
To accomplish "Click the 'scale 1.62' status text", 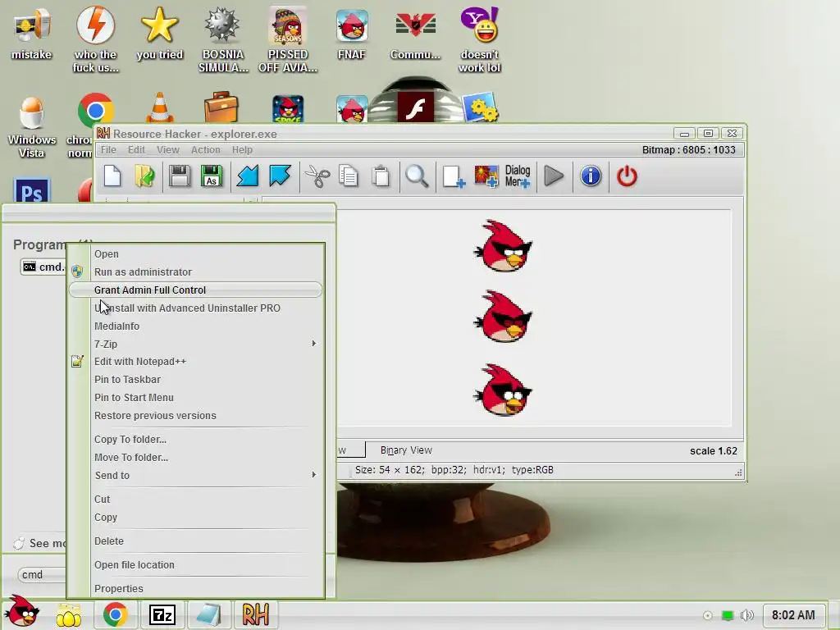I will 714,451.
